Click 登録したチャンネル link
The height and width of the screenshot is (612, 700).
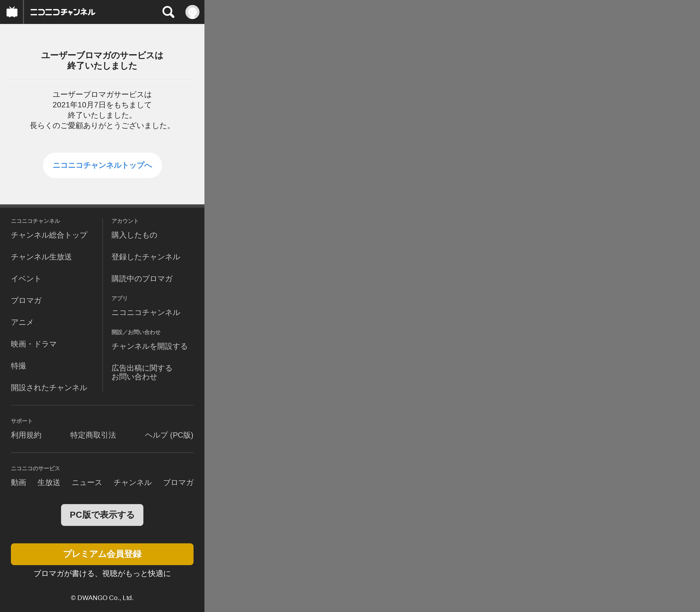146,257
